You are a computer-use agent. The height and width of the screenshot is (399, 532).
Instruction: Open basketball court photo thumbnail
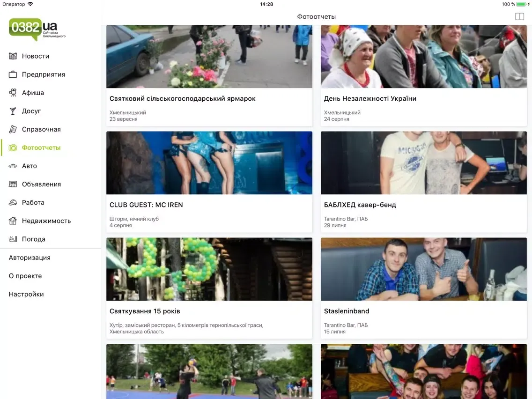coord(209,371)
